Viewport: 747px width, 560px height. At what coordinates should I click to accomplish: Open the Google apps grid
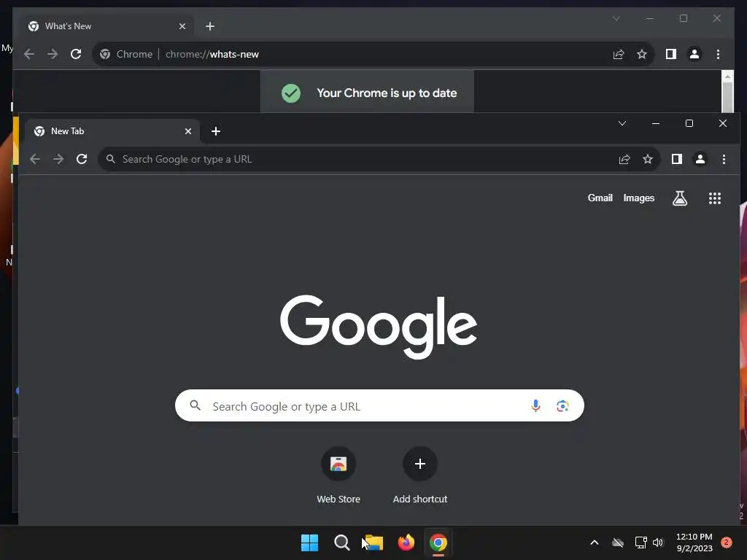tap(715, 198)
